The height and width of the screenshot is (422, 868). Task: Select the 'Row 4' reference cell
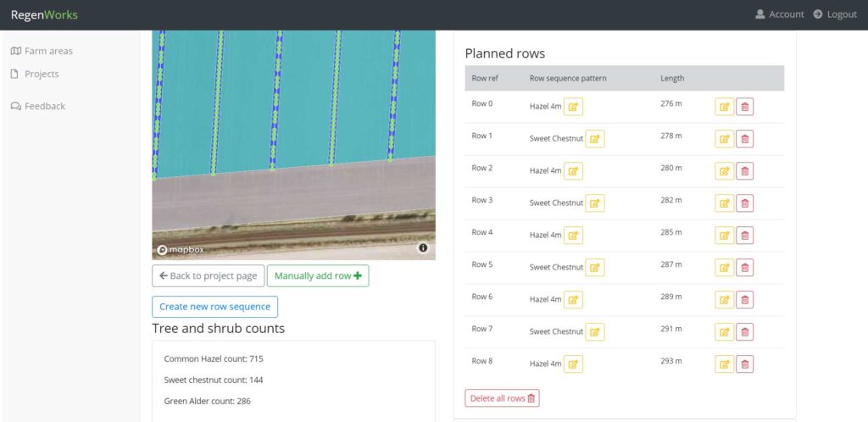(482, 232)
